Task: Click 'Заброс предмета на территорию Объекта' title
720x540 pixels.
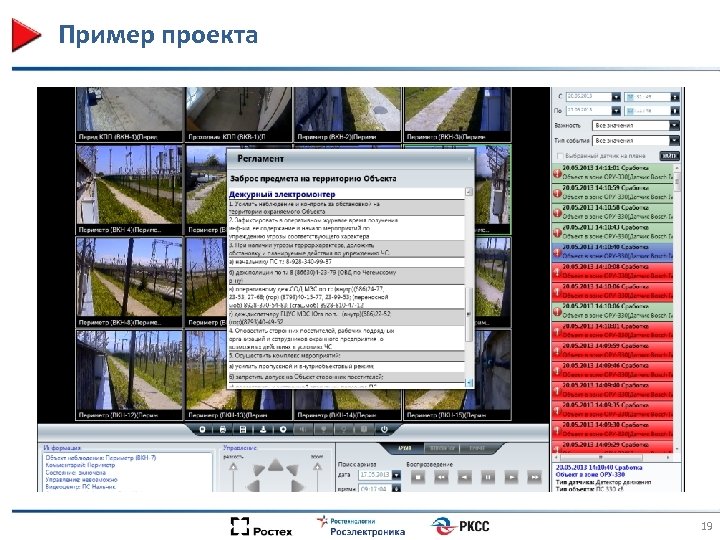Action: point(313,179)
